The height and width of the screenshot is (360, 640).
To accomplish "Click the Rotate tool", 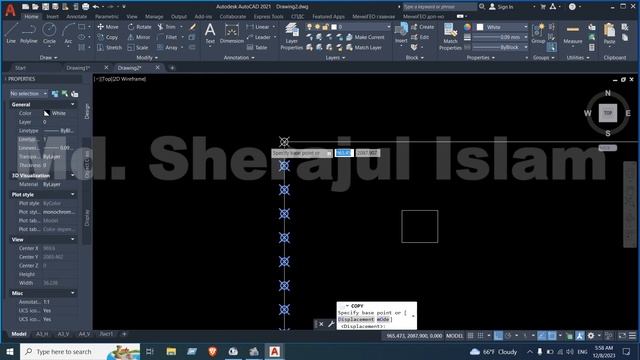I will pos(139,27).
